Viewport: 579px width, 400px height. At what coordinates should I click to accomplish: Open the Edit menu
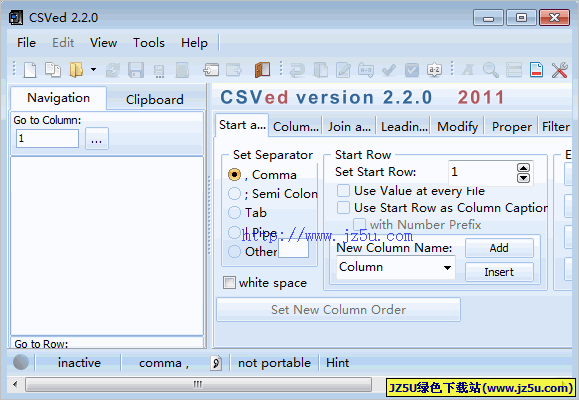[x=63, y=42]
